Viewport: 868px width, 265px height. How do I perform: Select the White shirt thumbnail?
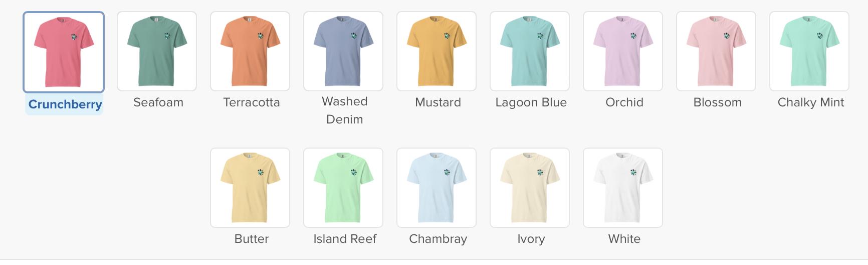(x=623, y=188)
